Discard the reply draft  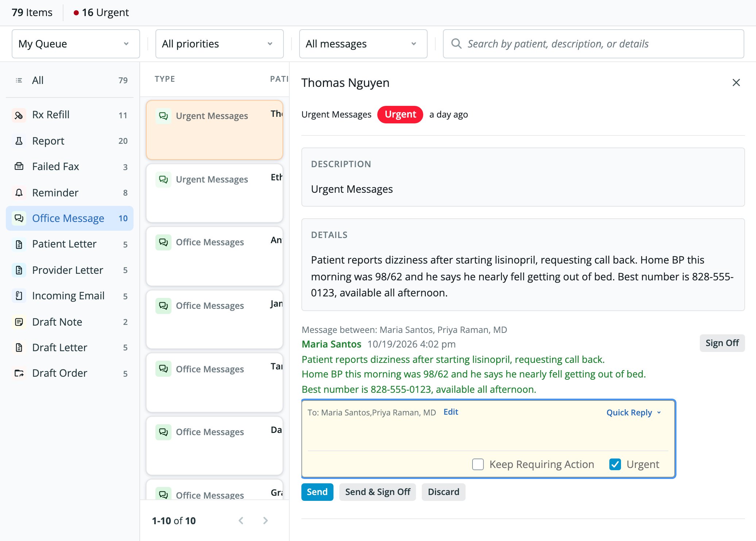(443, 492)
